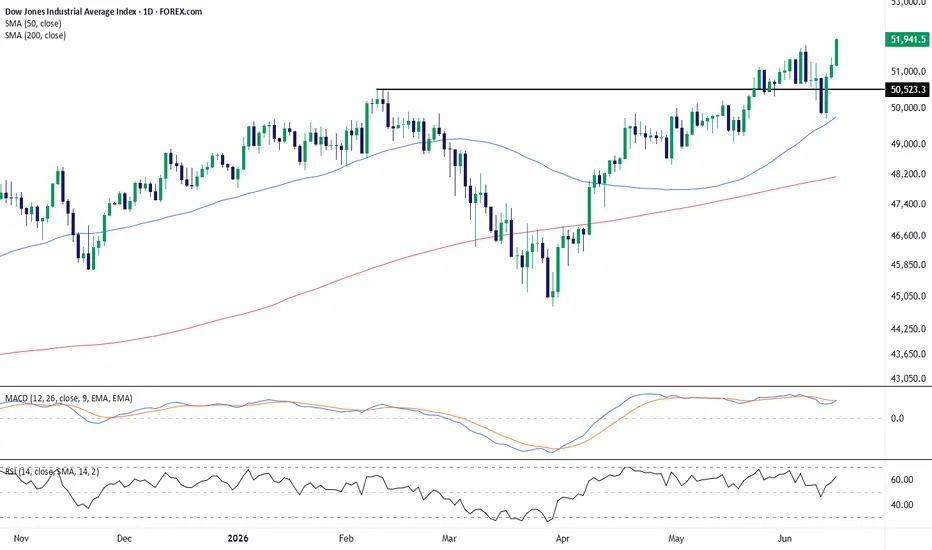Click the 49,000.0 price axis label
This screenshot has height=550, width=932.
click(x=908, y=144)
